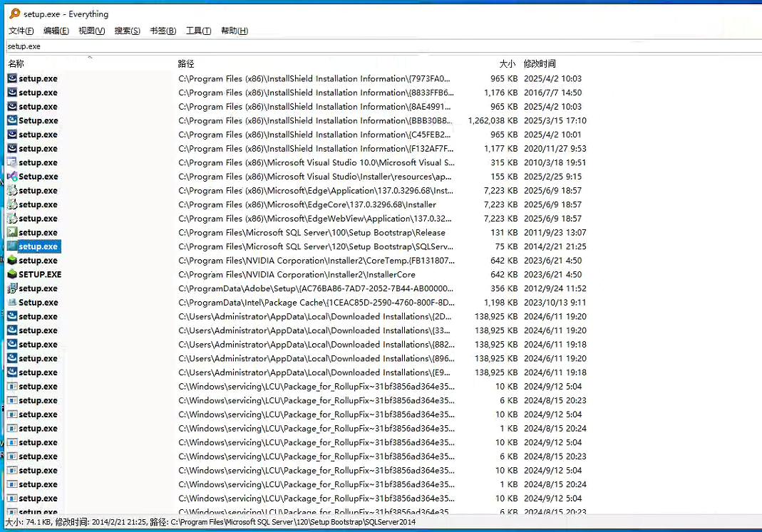Click icon of setup.exe in InstallShield {C45FEB2 folder
Screen dimensions: 762x532
pyautogui.click(x=12, y=135)
